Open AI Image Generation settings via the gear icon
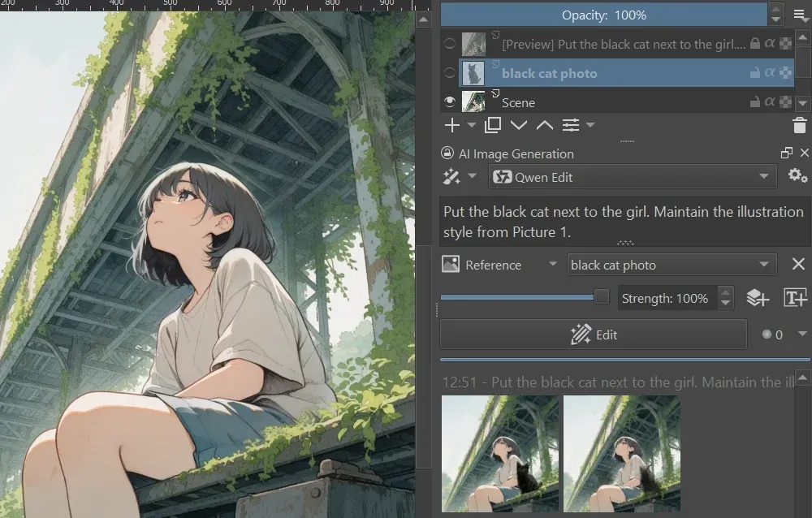The width and height of the screenshot is (812, 518). point(798,175)
